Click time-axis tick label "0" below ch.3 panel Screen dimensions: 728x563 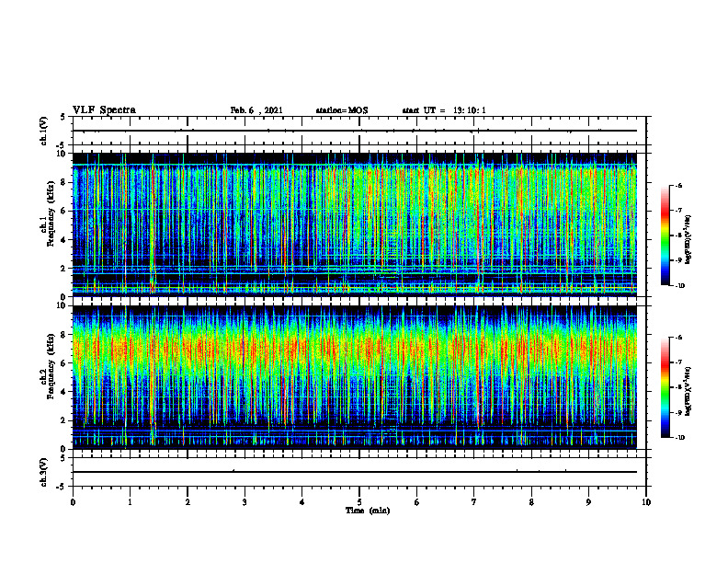pyautogui.click(x=73, y=502)
